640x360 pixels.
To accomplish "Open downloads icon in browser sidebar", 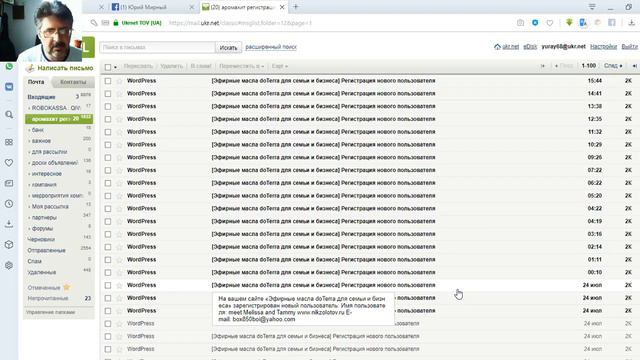I will (x=9, y=224).
